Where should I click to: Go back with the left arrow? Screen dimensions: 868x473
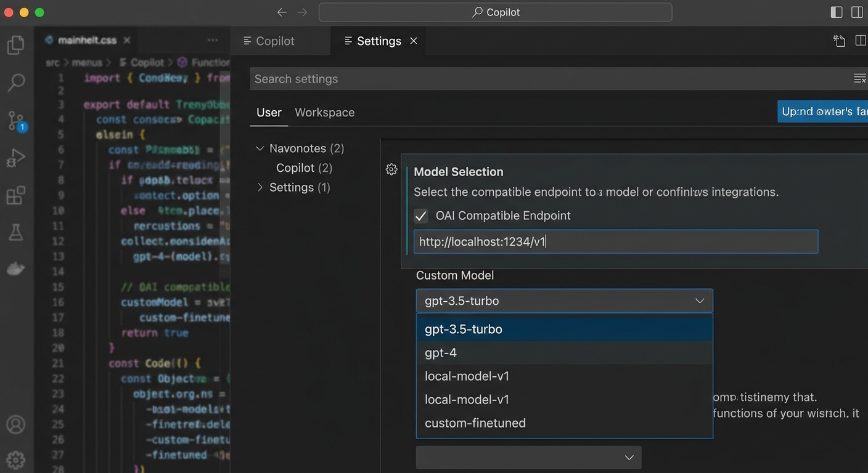point(282,12)
